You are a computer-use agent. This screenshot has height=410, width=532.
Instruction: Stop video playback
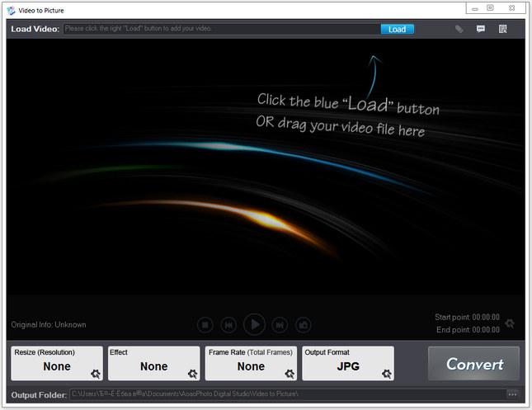(x=205, y=325)
